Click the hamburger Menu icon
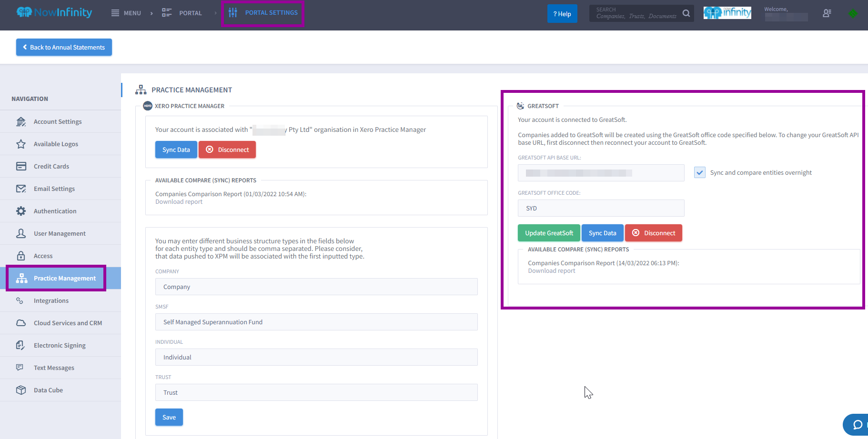This screenshot has height=439, width=868. (115, 13)
